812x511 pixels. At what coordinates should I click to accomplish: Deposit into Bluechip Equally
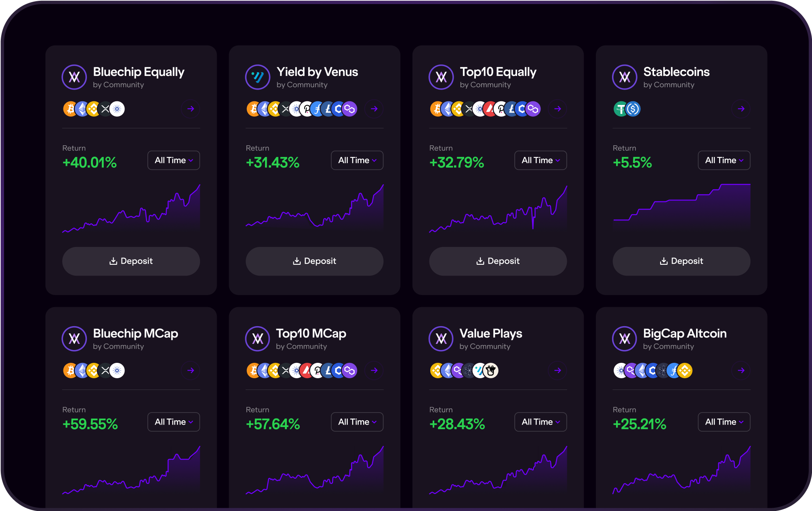click(x=131, y=261)
